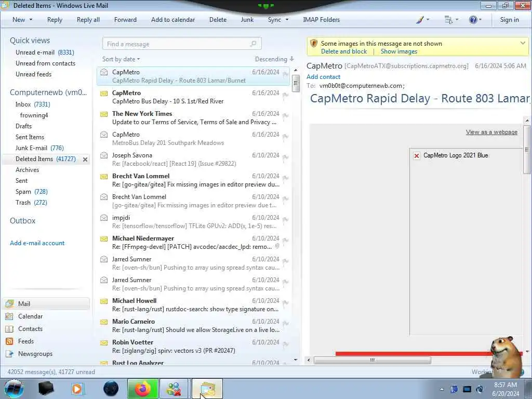Click envelope icon of Robin Voetter message

tap(104, 343)
